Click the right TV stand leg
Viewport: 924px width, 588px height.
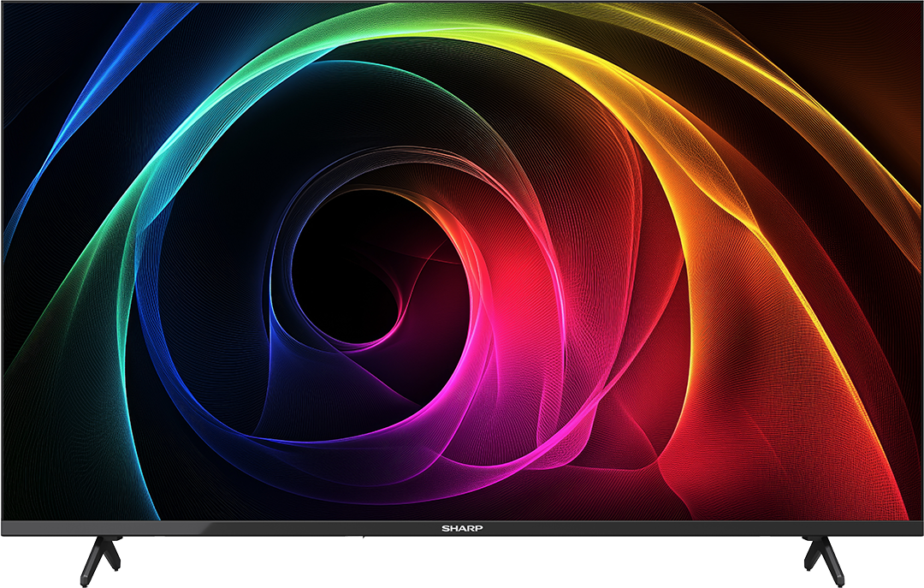[823, 559]
